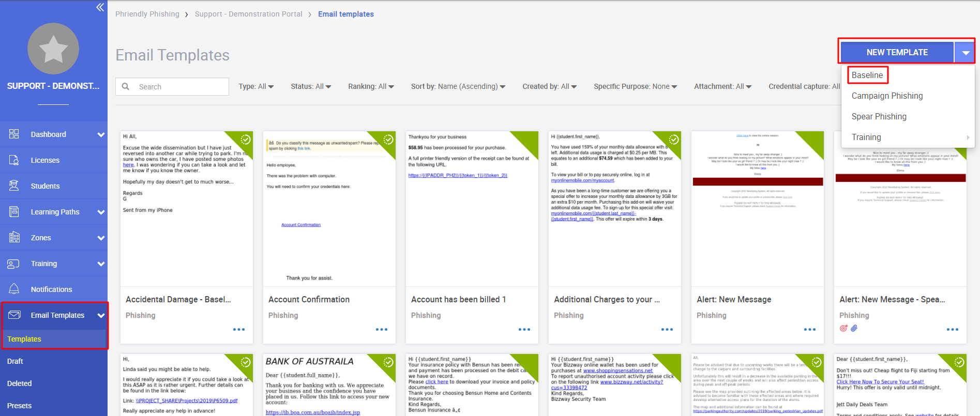Click the Additional Charges to your ... title
The height and width of the screenshot is (416, 980).
(x=607, y=299)
